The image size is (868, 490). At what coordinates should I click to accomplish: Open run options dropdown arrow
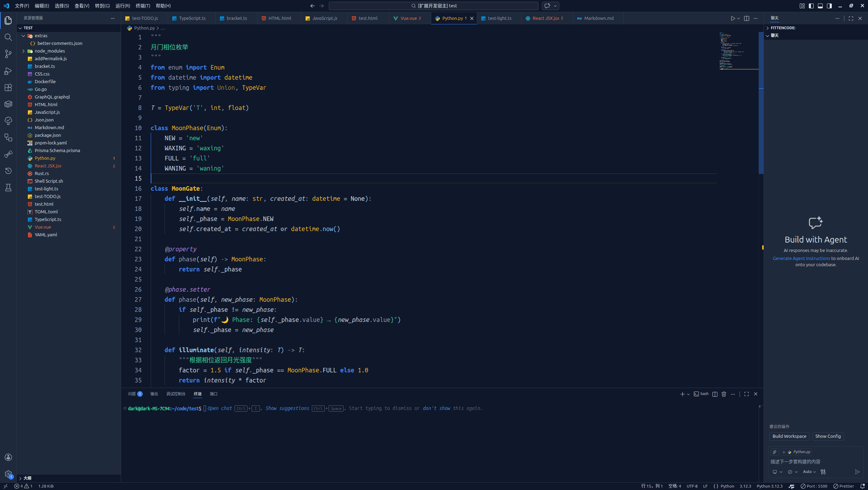[x=739, y=18]
